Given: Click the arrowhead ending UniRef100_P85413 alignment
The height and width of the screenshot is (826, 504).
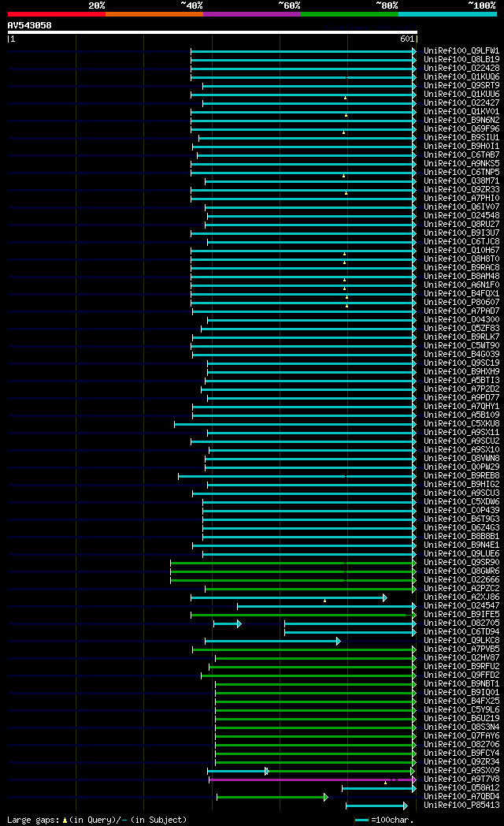Looking at the screenshot, I should pyautogui.click(x=405, y=806).
